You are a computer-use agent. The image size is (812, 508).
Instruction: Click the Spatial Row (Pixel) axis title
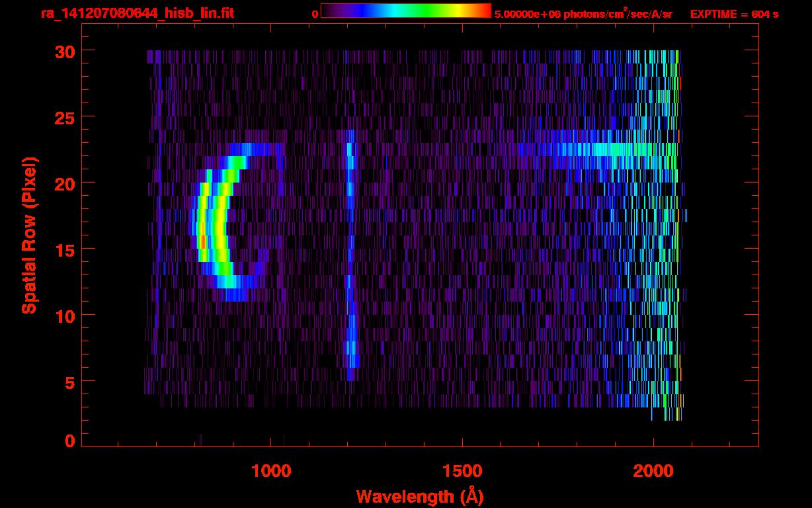[x=28, y=235]
